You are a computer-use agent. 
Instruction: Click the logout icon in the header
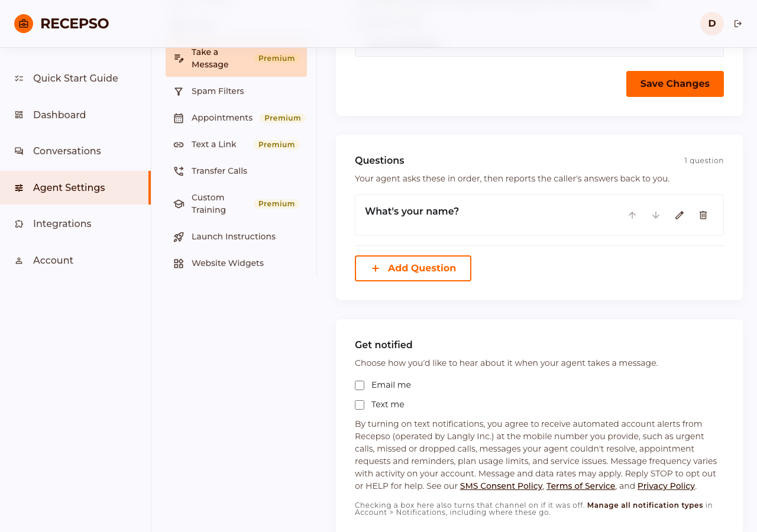738,24
